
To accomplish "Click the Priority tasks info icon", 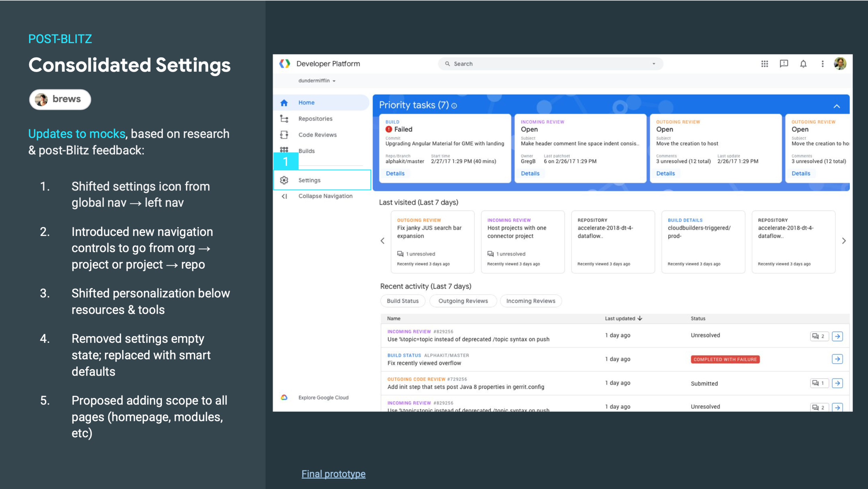I will coord(454,106).
